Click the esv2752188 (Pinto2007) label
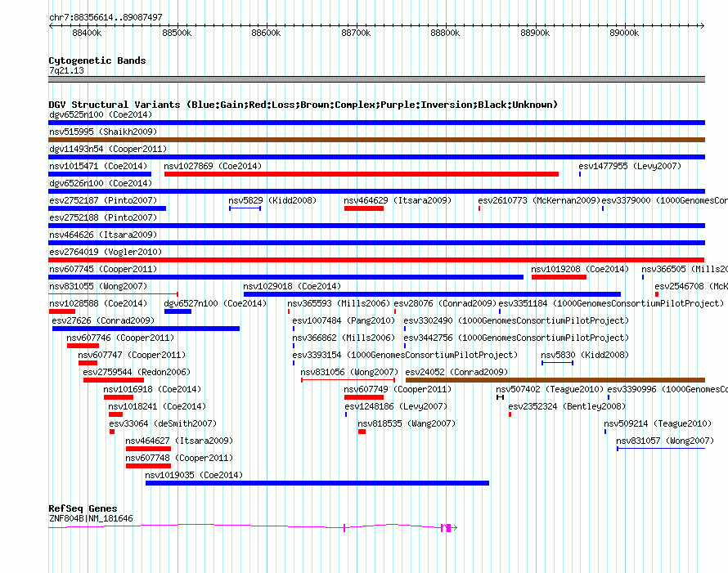Screen dimensions: 728x573 point(103,217)
